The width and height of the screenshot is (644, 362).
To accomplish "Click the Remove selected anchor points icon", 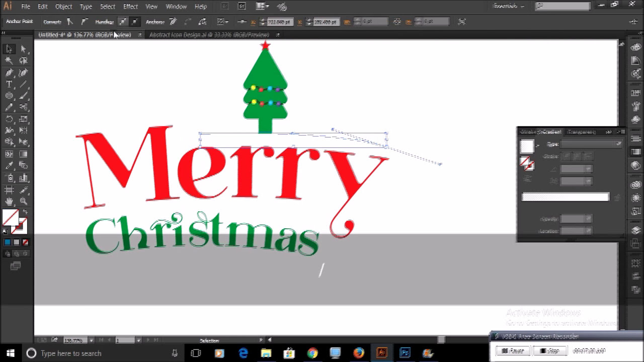I will pyautogui.click(x=173, y=22).
